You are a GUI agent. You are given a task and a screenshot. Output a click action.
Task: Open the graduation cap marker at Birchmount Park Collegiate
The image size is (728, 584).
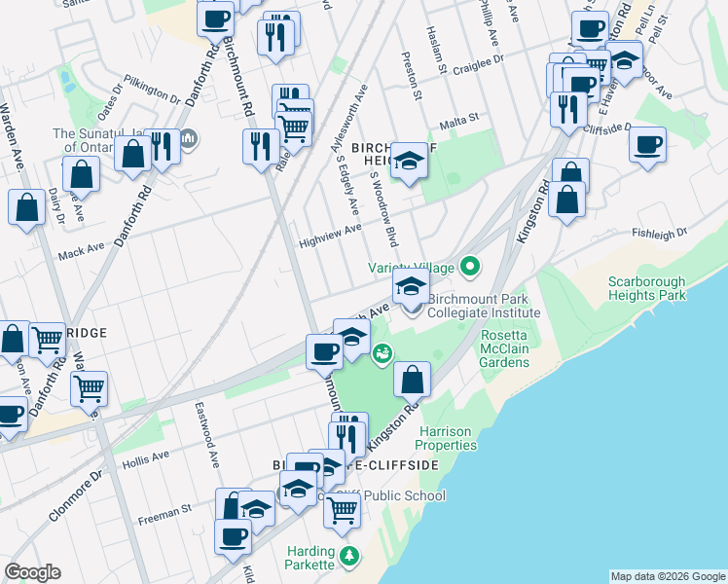click(411, 288)
